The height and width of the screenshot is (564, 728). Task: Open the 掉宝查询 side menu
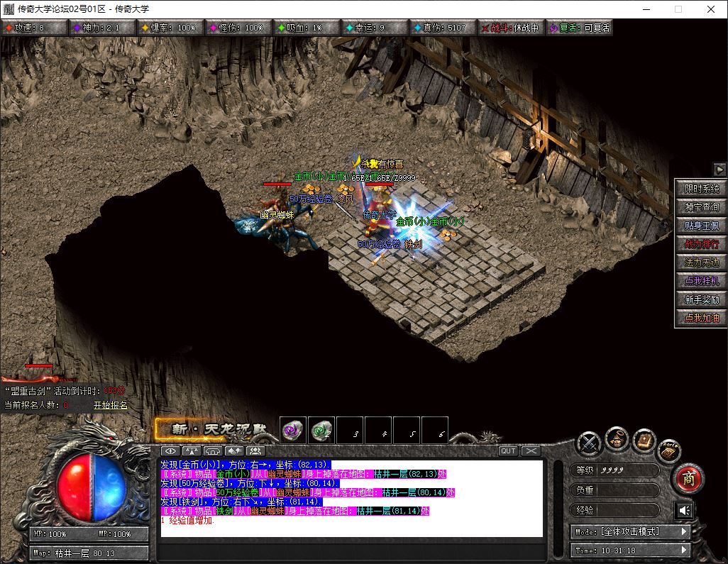(x=702, y=207)
